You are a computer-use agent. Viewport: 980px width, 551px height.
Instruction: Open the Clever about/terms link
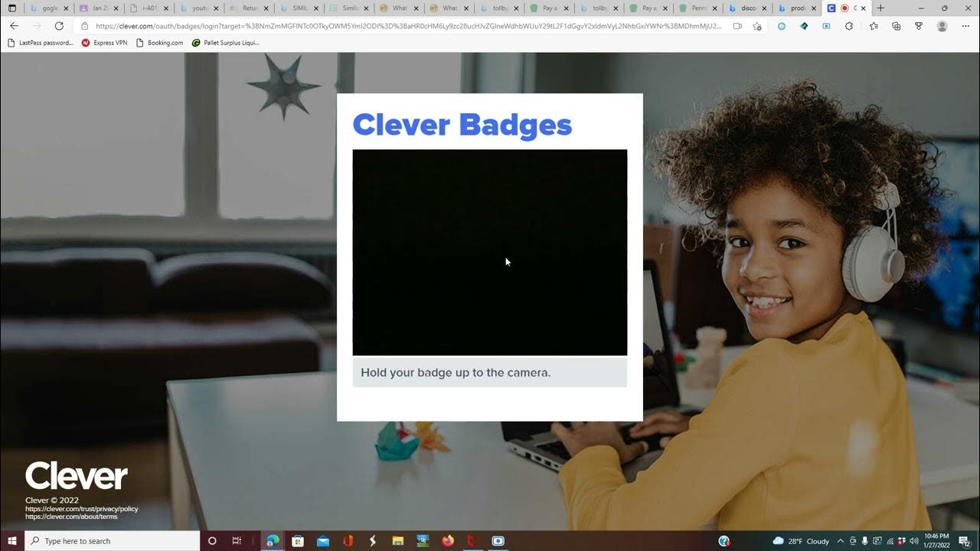(x=71, y=517)
